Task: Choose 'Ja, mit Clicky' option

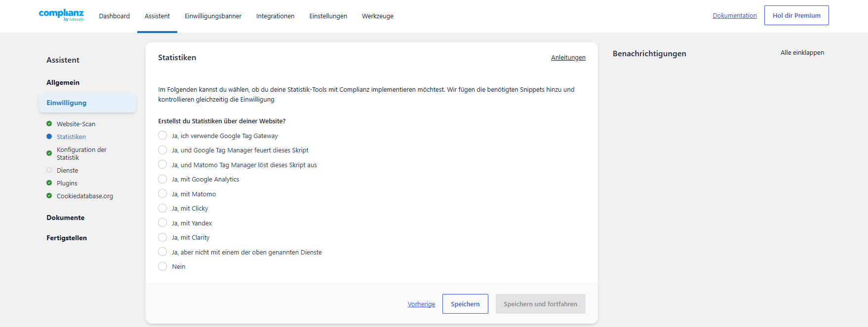Action: click(162, 208)
